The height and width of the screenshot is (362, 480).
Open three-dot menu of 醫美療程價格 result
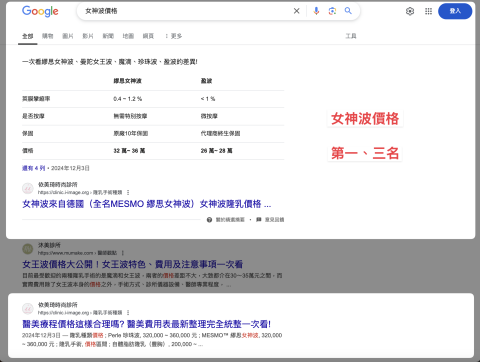[128, 313]
